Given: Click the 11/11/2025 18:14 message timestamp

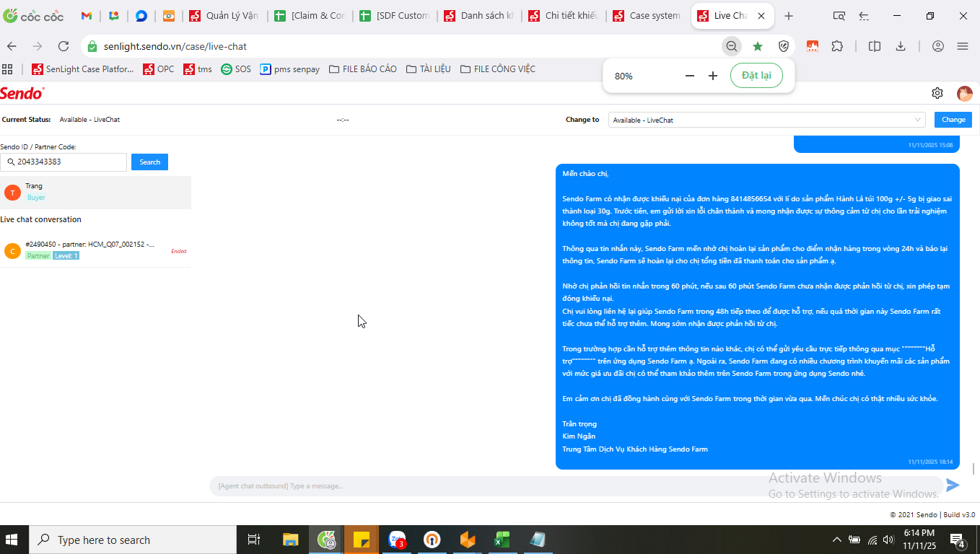Looking at the screenshot, I should (930, 462).
